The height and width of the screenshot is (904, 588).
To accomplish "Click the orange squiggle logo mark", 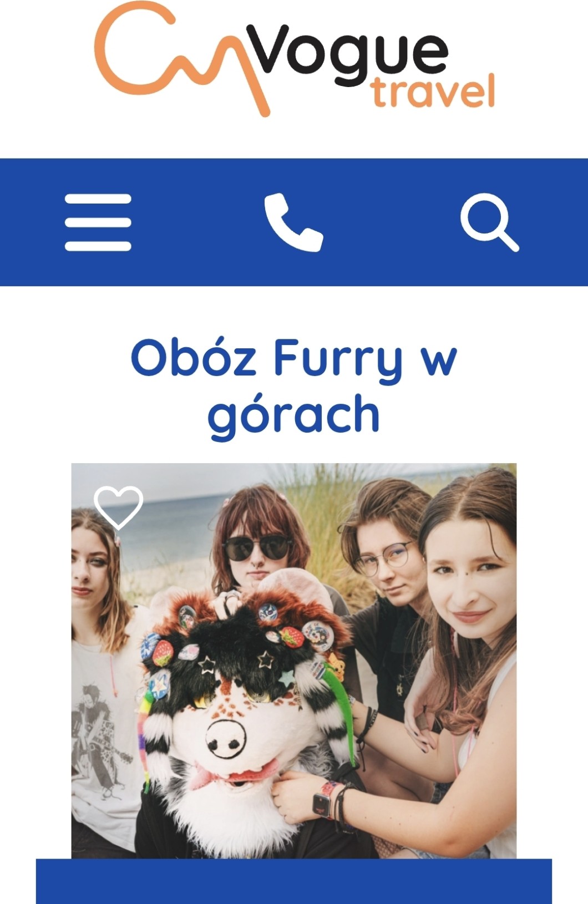I will point(183,58).
